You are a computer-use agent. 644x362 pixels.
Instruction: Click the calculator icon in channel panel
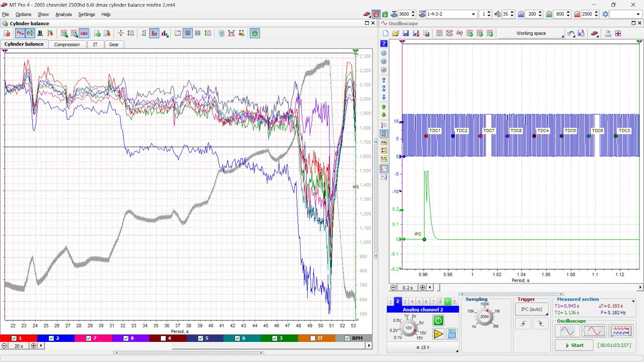point(451,334)
